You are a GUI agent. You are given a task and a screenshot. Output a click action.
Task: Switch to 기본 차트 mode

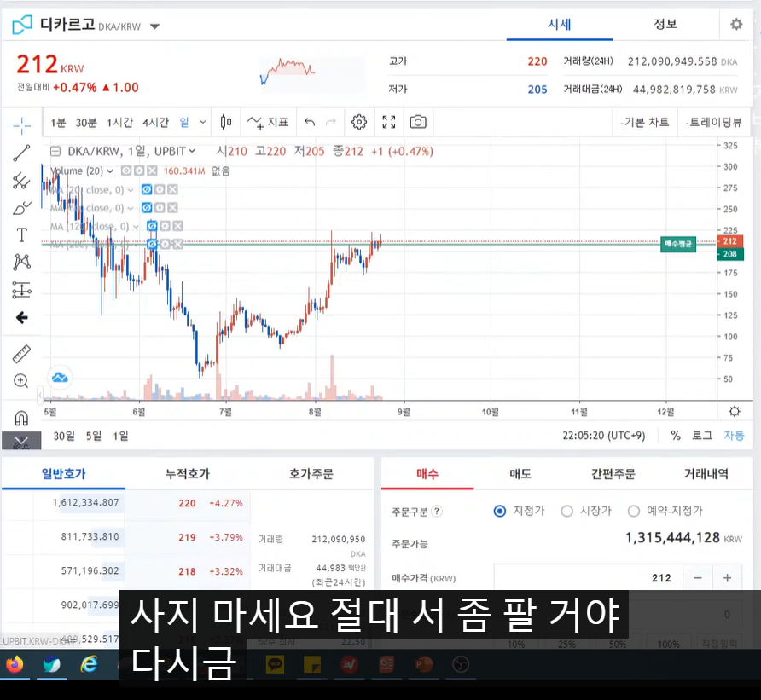pyautogui.click(x=644, y=122)
